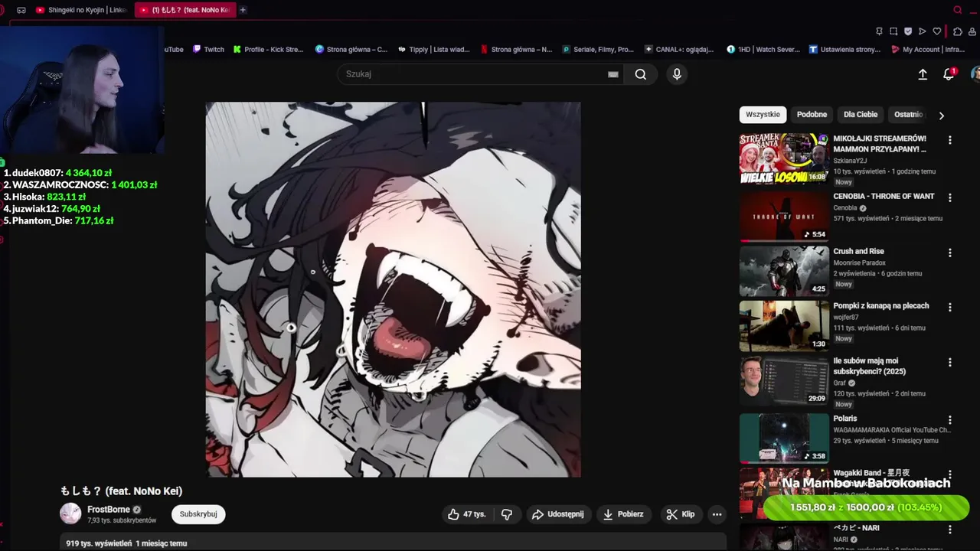Click the browser tab search magnifier icon
980x551 pixels.
[957, 10]
